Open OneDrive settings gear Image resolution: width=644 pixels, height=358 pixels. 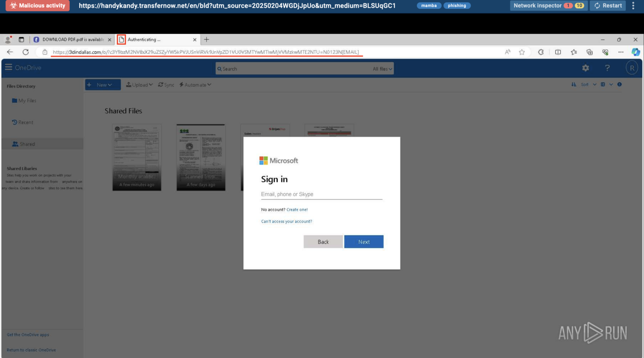(586, 68)
